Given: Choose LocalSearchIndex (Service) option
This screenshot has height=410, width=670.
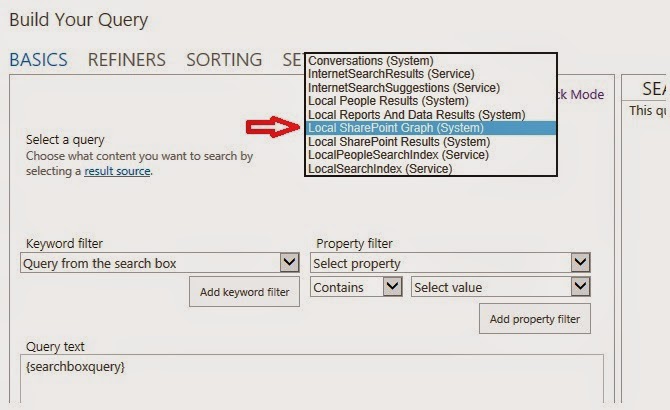Looking at the screenshot, I should (431, 168).
